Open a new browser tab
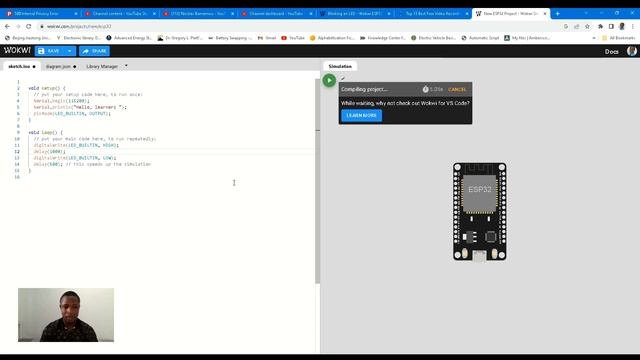The image size is (640, 360). [x=557, y=13]
